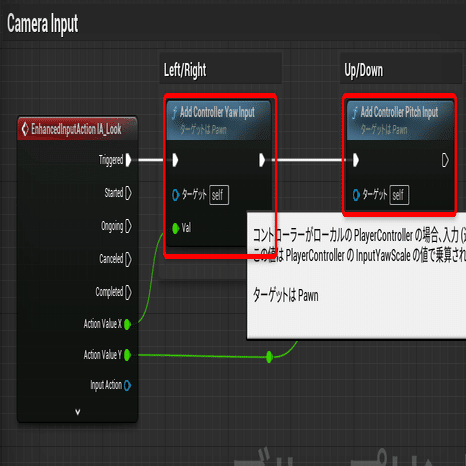Click the Ongoing exec pin
The image size is (466, 466).
[x=128, y=226]
